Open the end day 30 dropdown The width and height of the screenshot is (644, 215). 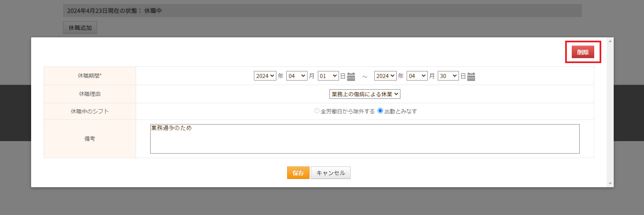(x=448, y=76)
